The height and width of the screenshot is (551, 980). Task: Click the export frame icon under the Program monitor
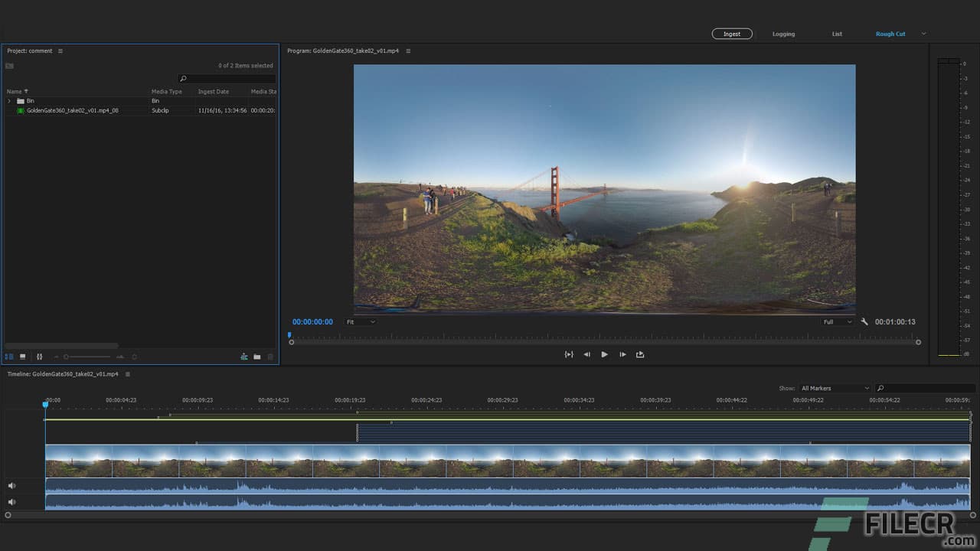click(x=639, y=354)
